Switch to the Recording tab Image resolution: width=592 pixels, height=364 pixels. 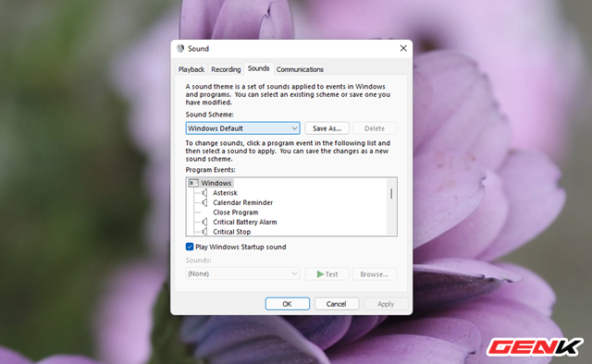226,69
